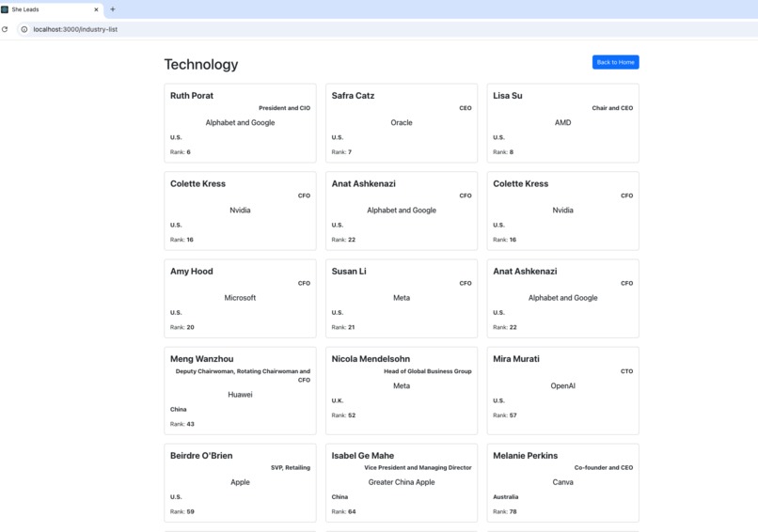
Task: Select Safra Catz name
Action: 353,96
